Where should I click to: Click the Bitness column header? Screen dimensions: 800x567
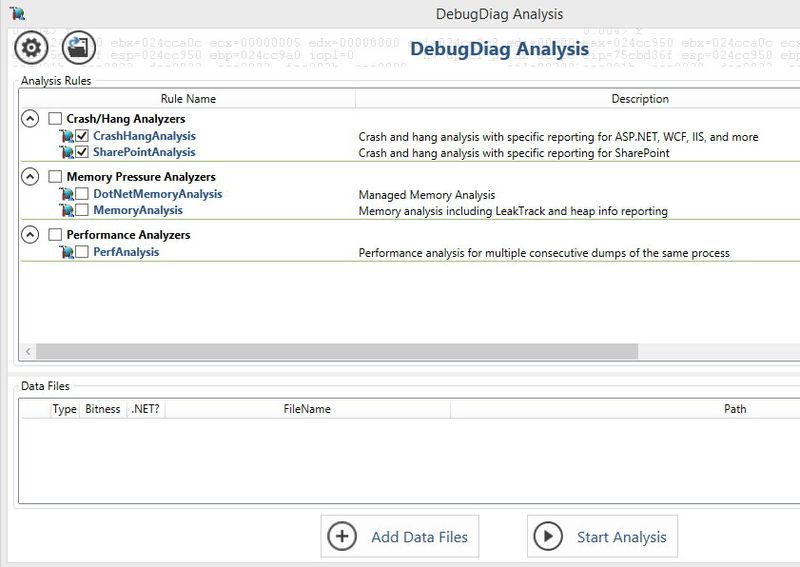[103, 409]
